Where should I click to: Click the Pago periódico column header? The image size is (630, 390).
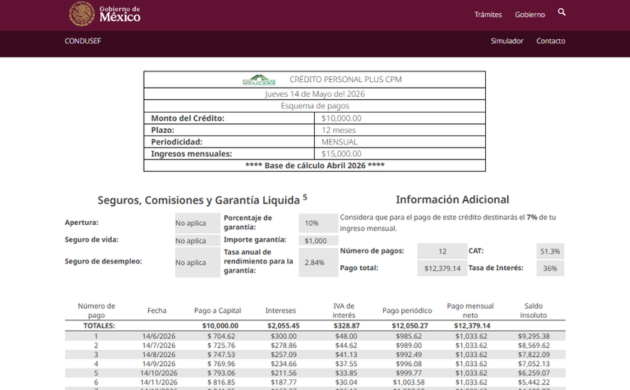407,310
